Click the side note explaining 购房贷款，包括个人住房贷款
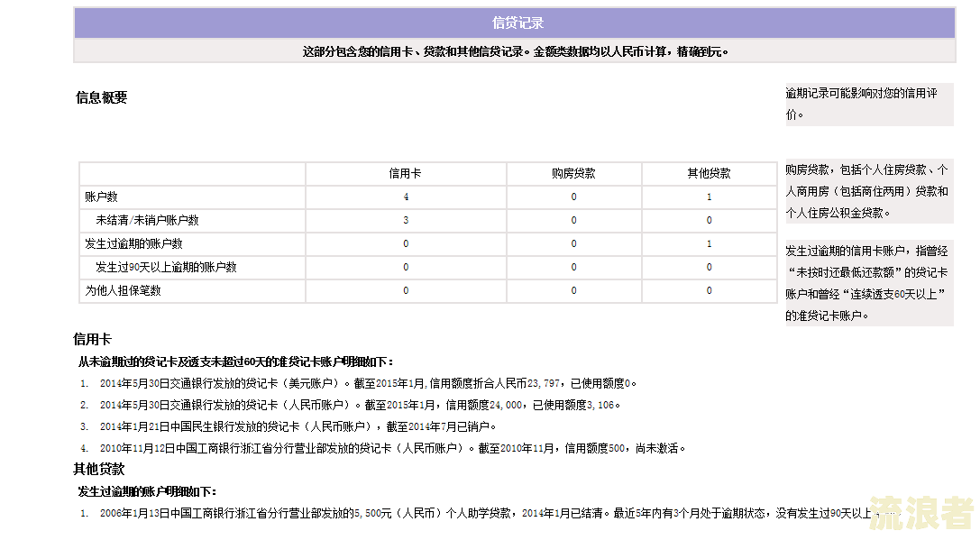Image resolution: width=980 pixels, height=540 pixels. click(x=869, y=191)
